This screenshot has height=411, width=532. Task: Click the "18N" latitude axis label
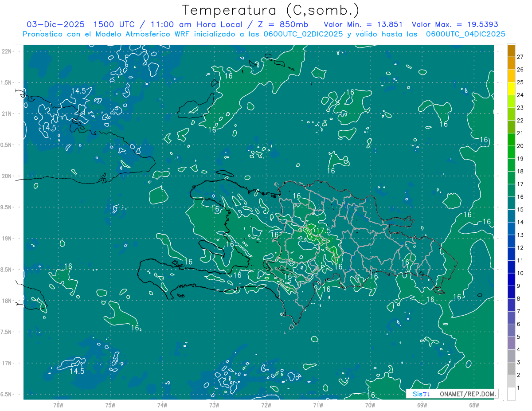point(7,301)
